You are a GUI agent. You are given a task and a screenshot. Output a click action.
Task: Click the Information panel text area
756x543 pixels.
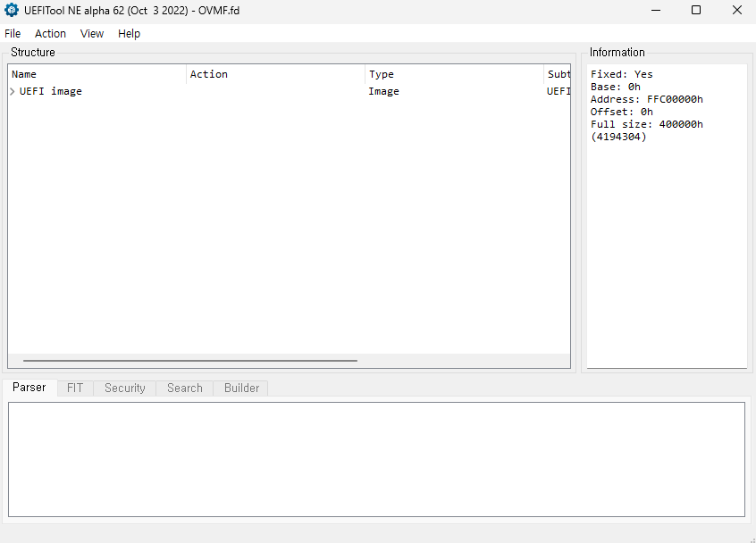coord(666,223)
